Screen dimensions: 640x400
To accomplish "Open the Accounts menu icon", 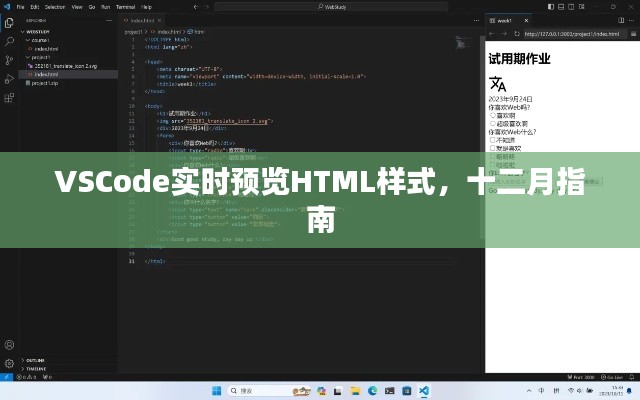I will pyautogui.click(x=9, y=345).
